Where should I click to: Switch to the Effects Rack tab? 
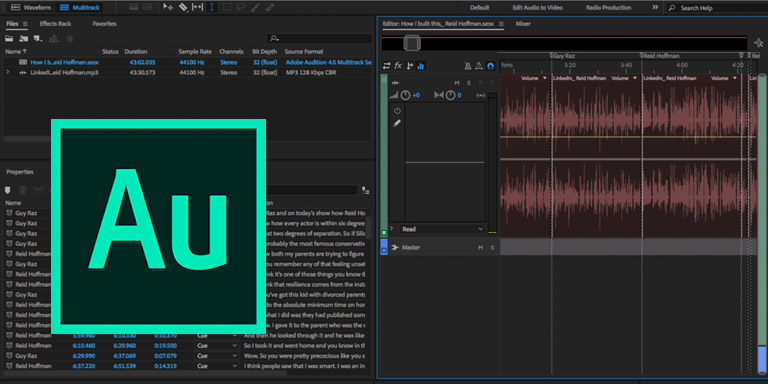point(55,24)
